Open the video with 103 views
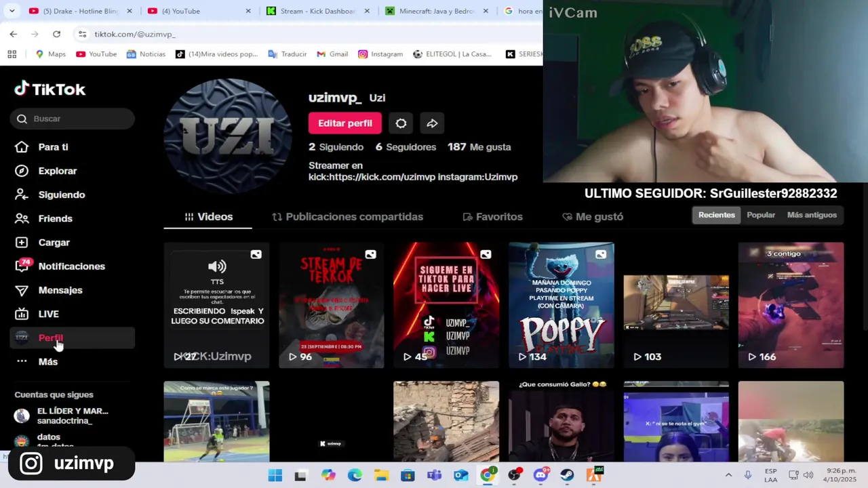The width and height of the screenshot is (868, 488). tap(676, 305)
